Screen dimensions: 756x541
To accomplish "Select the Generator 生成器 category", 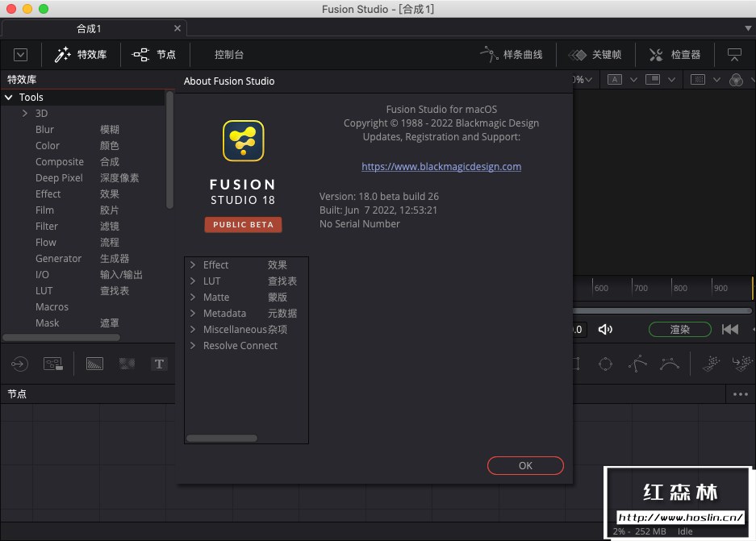I will click(x=82, y=259).
